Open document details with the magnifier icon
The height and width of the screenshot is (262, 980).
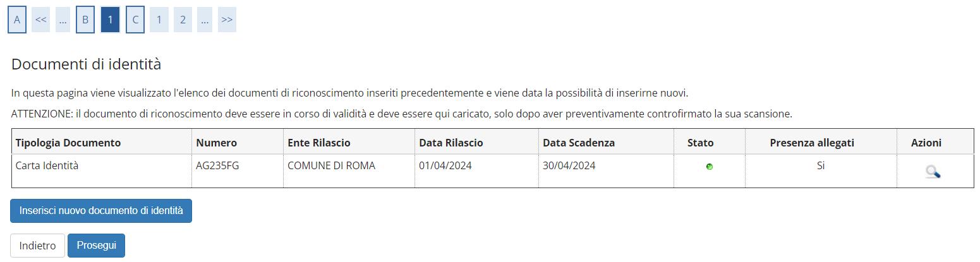[x=933, y=171]
